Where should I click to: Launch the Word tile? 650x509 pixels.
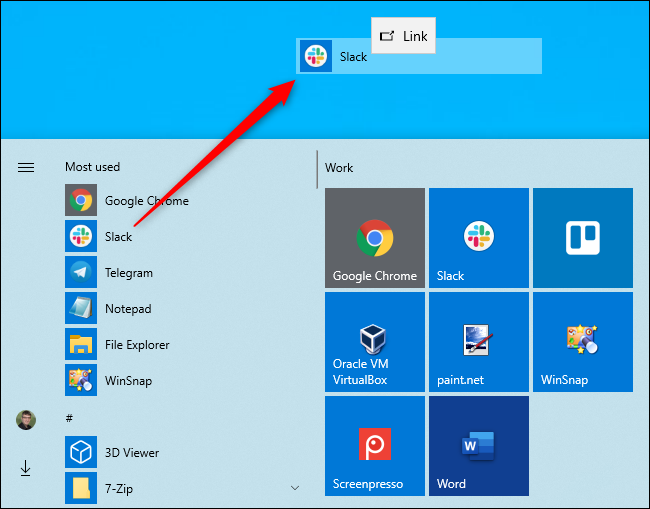tap(478, 446)
